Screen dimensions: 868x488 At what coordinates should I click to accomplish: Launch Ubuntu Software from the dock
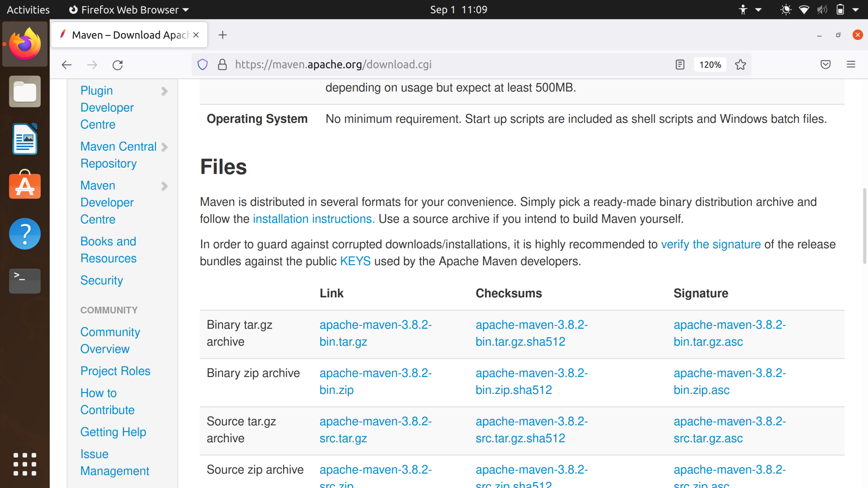[x=24, y=186]
